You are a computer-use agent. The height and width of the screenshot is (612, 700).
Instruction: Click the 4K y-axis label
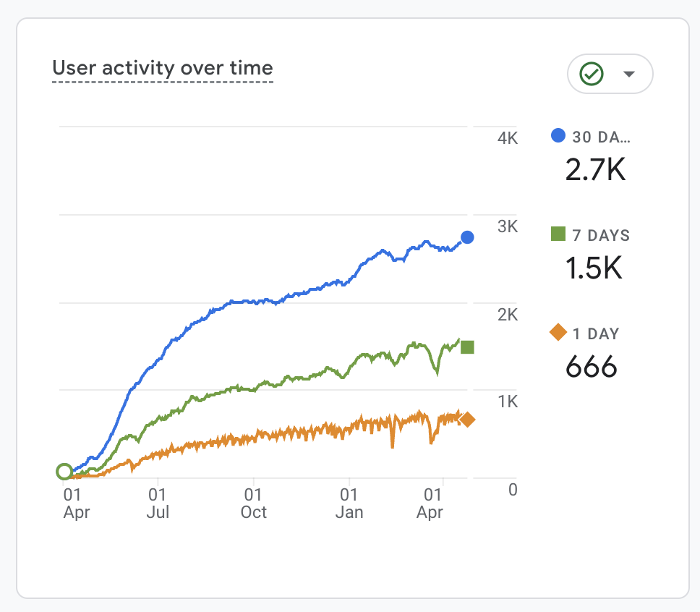click(x=508, y=138)
